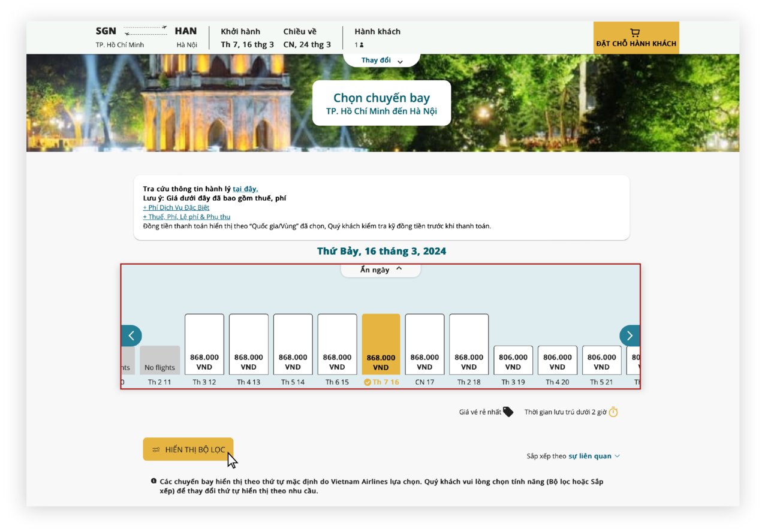Click the left arrow of the date carousel

132,335
